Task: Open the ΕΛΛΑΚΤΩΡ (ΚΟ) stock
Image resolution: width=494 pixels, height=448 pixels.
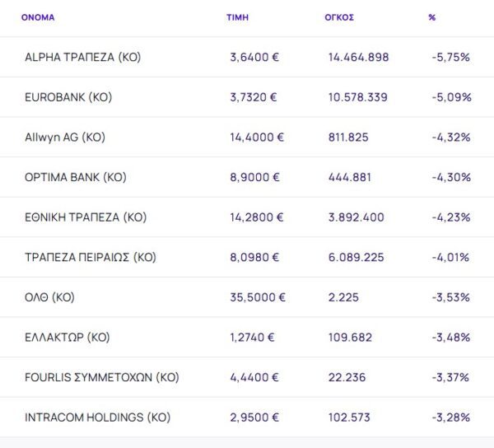Action: pos(68,337)
